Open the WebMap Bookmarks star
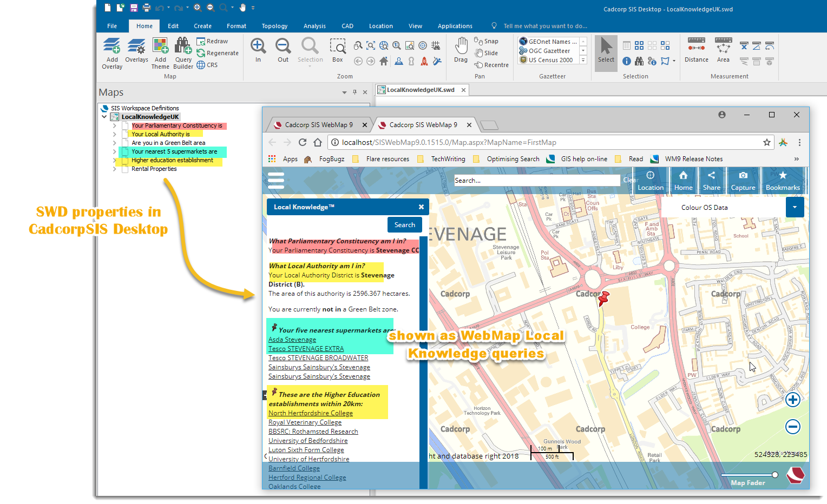This screenshot has height=504, width=827. (783, 176)
